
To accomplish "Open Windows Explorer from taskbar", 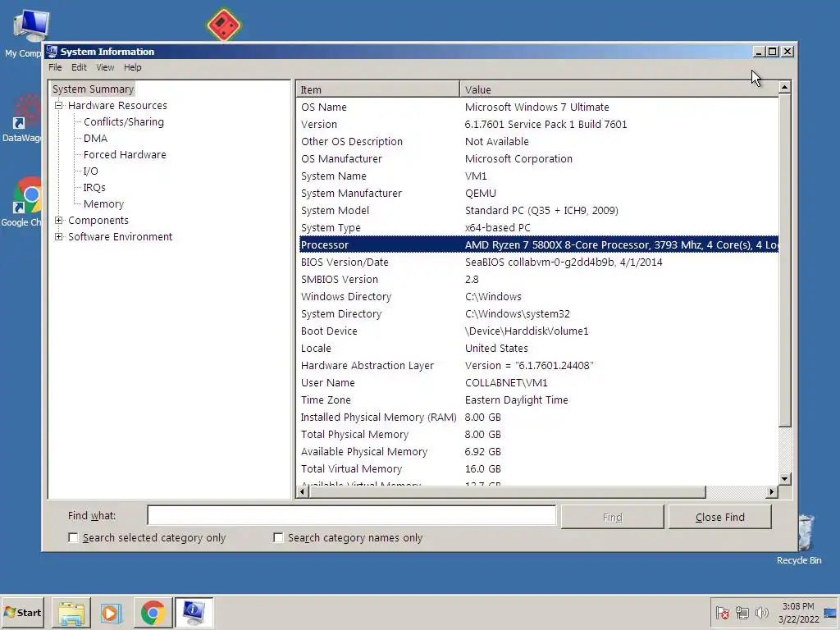I will tap(71, 612).
